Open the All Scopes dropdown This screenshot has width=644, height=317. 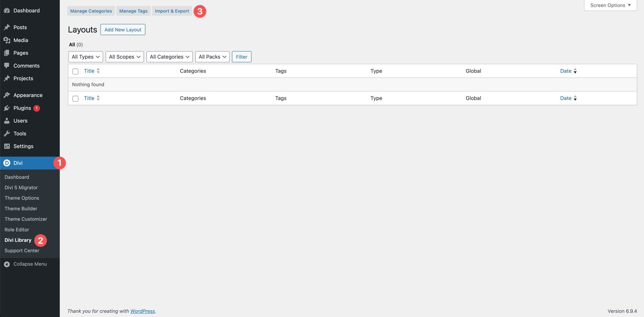pyautogui.click(x=125, y=57)
